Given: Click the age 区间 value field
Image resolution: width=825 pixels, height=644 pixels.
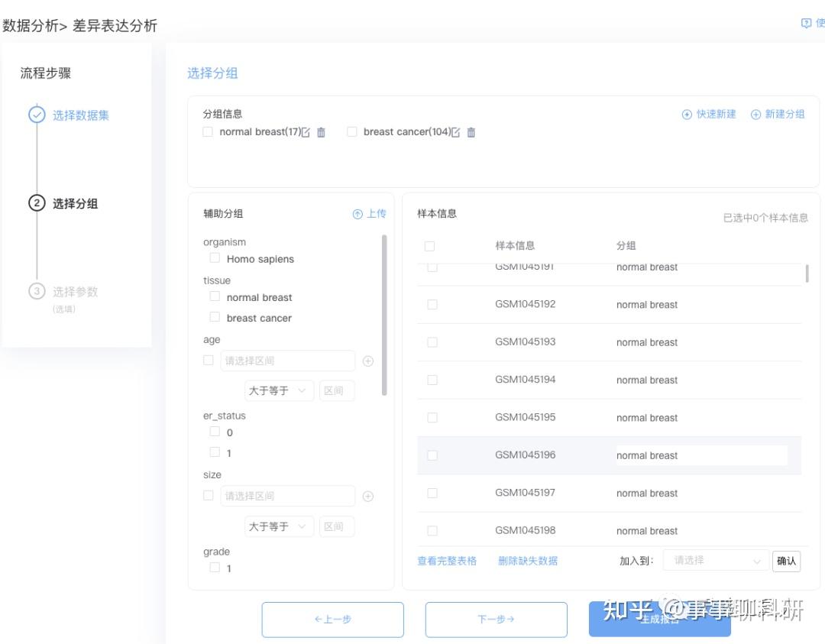Looking at the screenshot, I should [337, 391].
